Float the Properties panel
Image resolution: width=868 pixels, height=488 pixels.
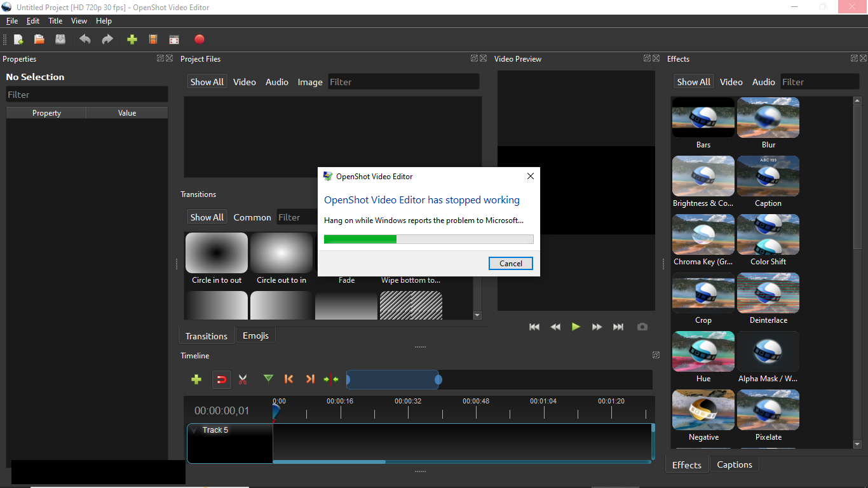(x=161, y=58)
